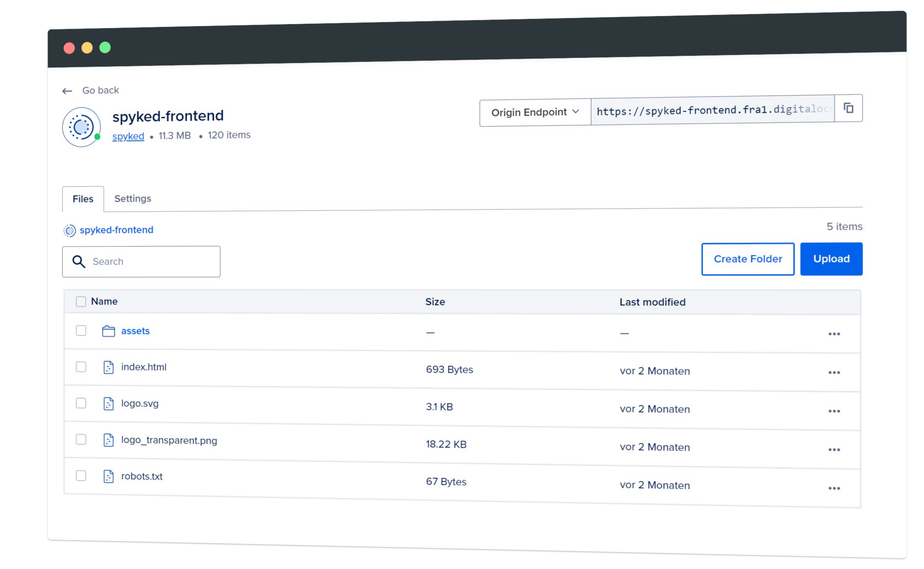Screen dimensions: 924x569
Task: Click the back arrow icon
Action: click(x=67, y=91)
